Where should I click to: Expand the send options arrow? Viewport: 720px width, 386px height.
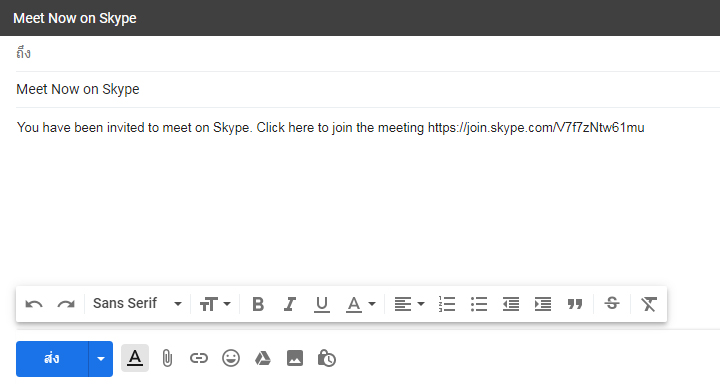tap(101, 358)
